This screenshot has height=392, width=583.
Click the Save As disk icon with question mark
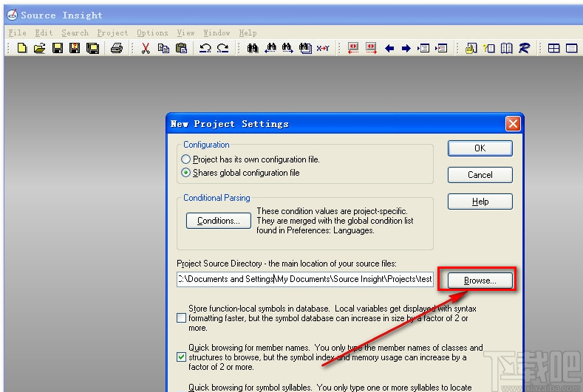click(75, 48)
